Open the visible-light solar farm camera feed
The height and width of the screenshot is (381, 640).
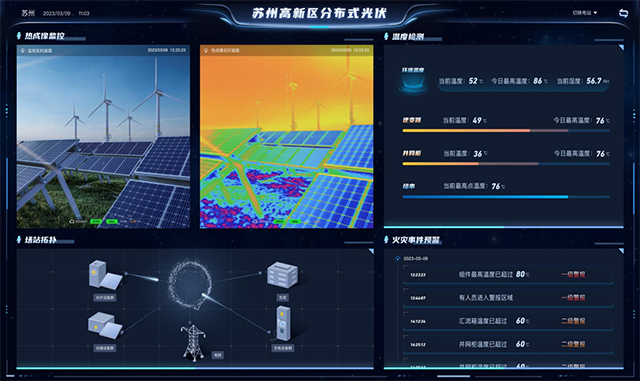103,136
